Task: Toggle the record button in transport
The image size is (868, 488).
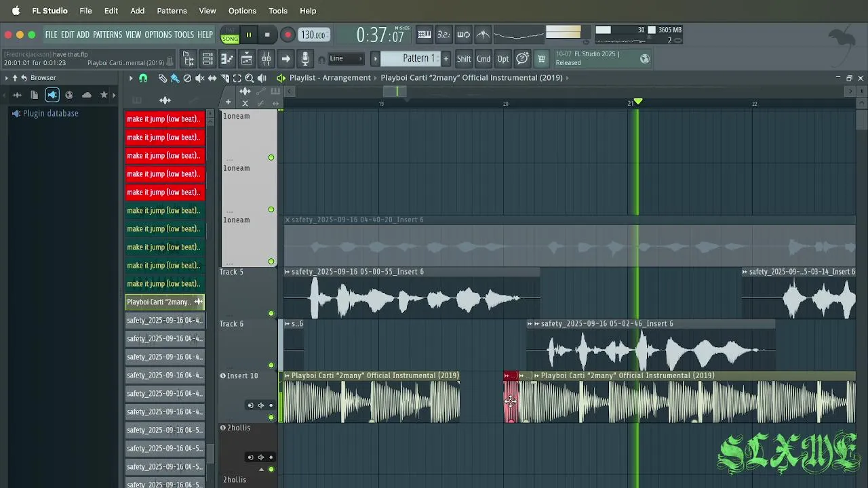Action: point(288,35)
